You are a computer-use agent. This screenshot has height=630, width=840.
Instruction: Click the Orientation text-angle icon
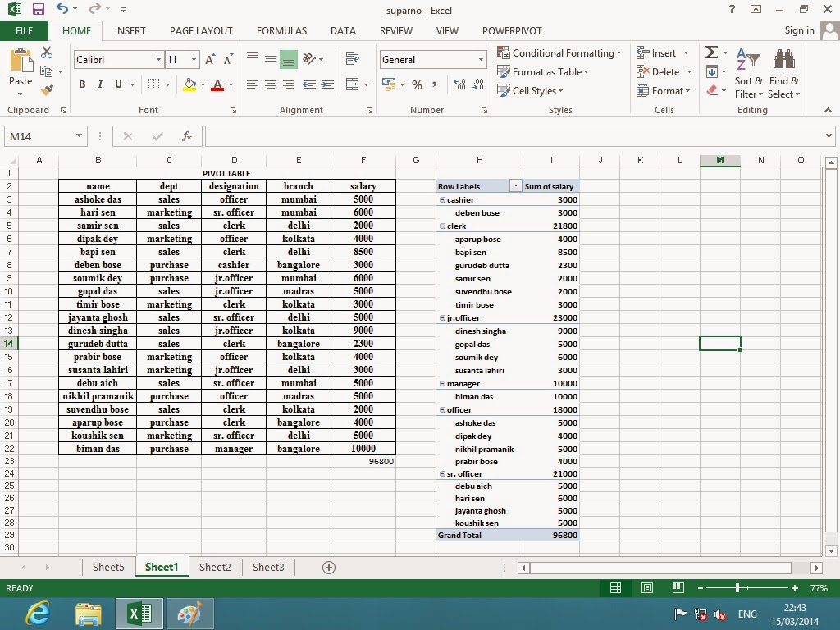point(309,58)
